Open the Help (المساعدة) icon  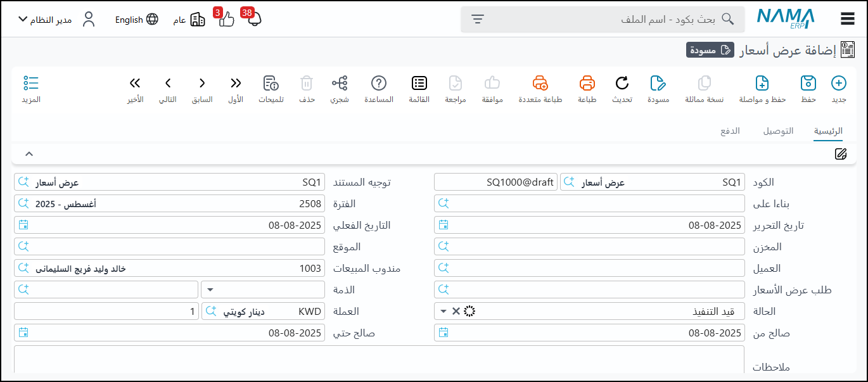point(379,84)
